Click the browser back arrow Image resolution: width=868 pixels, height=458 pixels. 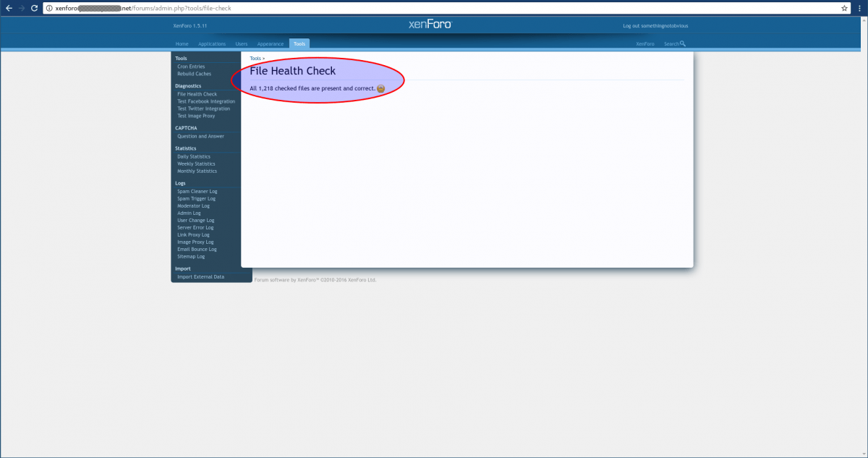click(x=8, y=8)
